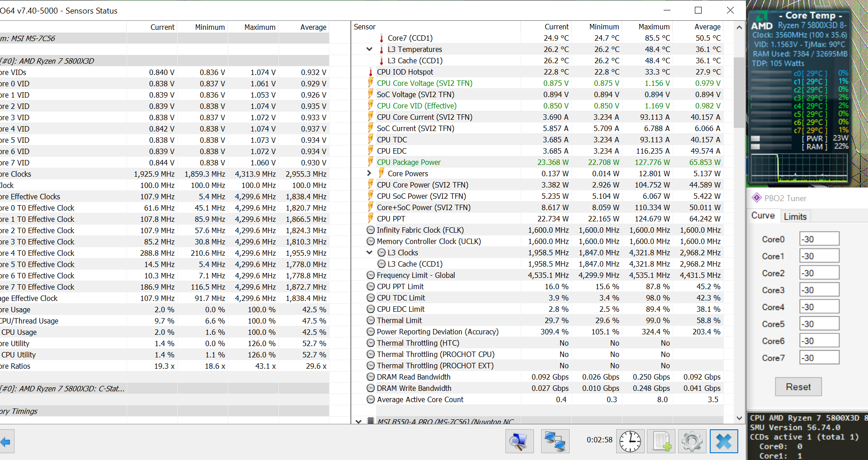Click lightning icon next to SoC Voltage
Image resolution: width=868 pixels, height=460 pixels.
pyautogui.click(x=371, y=94)
